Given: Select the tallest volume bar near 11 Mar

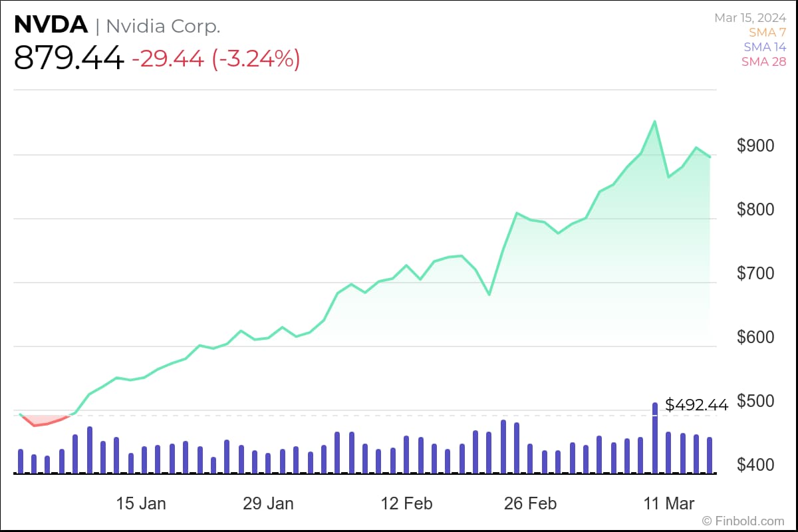Looking at the screenshot, I should 655,438.
